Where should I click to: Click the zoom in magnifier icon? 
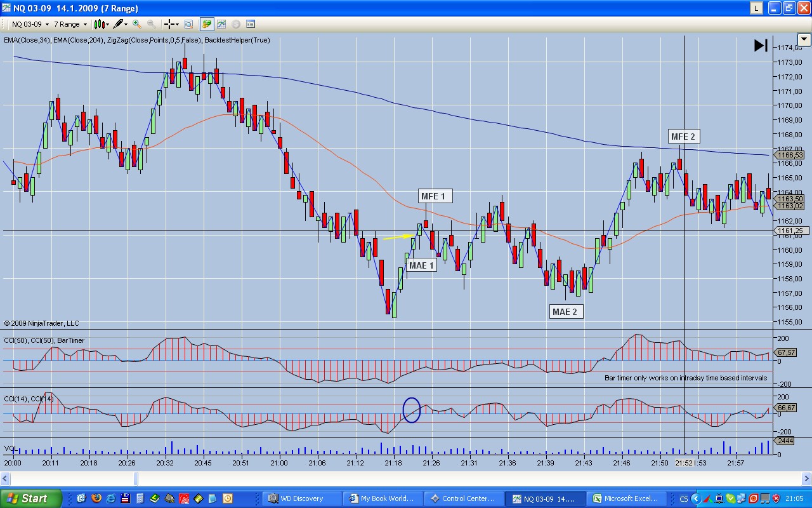[137, 24]
